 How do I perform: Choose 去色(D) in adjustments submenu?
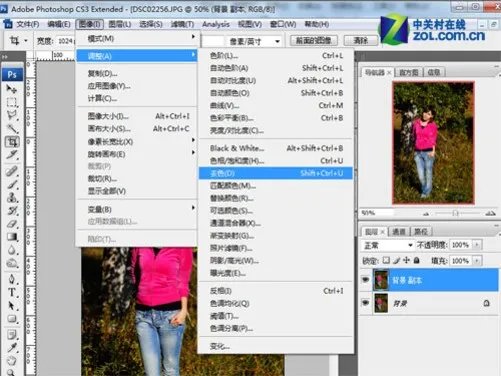276,173
